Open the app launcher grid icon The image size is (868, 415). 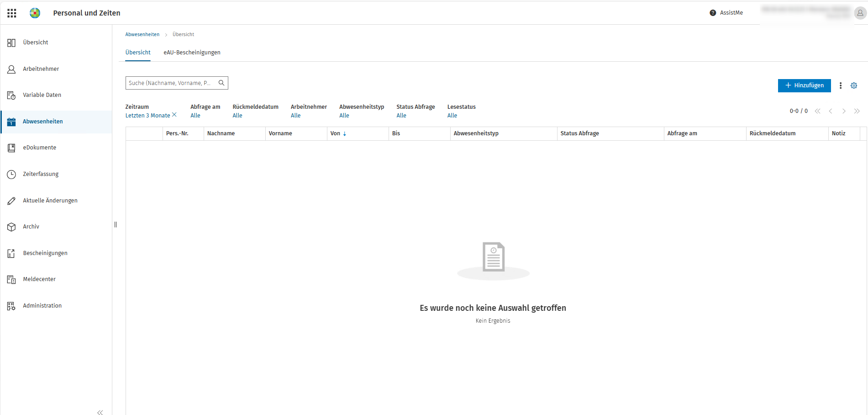(x=12, y=13)
